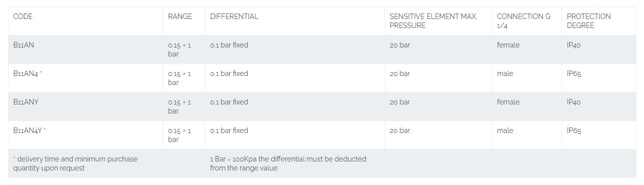Click the IP40 cell in the B11ANY row
Viewport: 644px width, 185px height.
(x=574, y=102)
